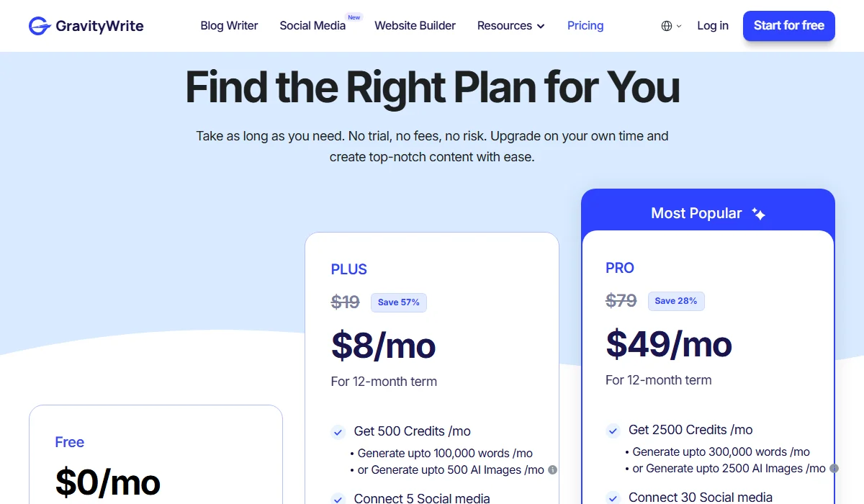
Task: Click the Save 57% badge on PLUS plan
Action: pos(398,302)
